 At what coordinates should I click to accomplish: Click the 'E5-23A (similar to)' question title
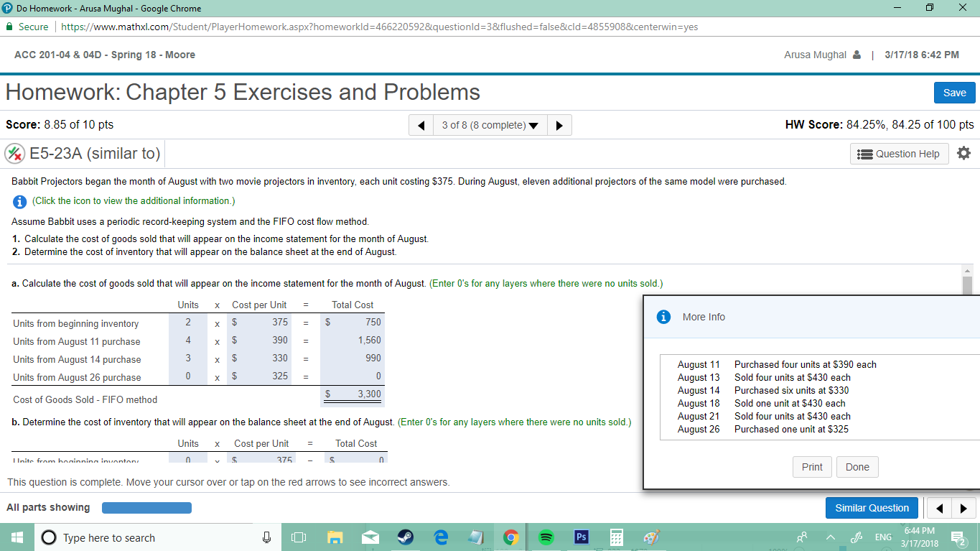pos(95,153)
